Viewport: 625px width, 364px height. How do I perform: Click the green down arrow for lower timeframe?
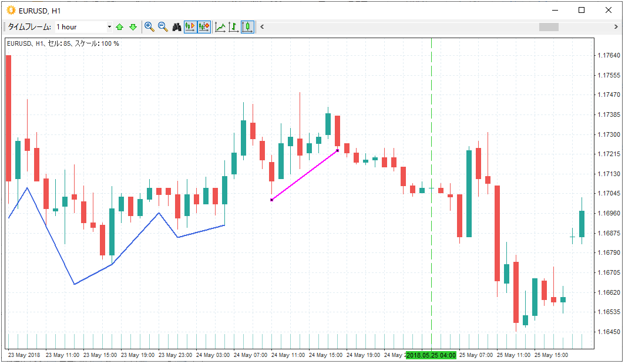coord(133,27)
